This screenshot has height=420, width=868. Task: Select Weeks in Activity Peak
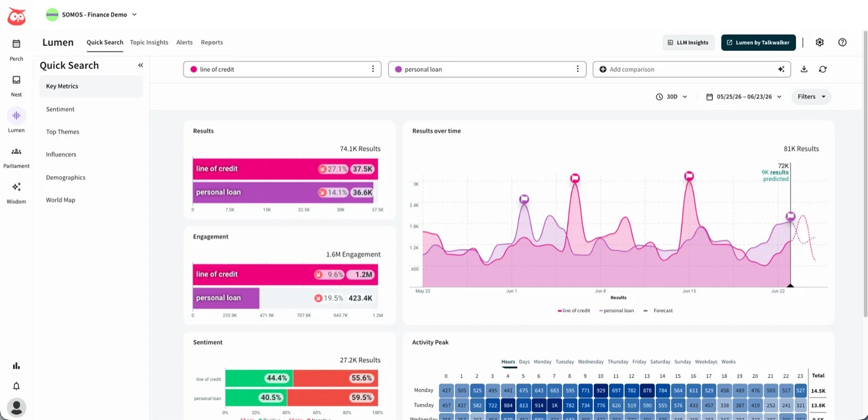point(728,362)
